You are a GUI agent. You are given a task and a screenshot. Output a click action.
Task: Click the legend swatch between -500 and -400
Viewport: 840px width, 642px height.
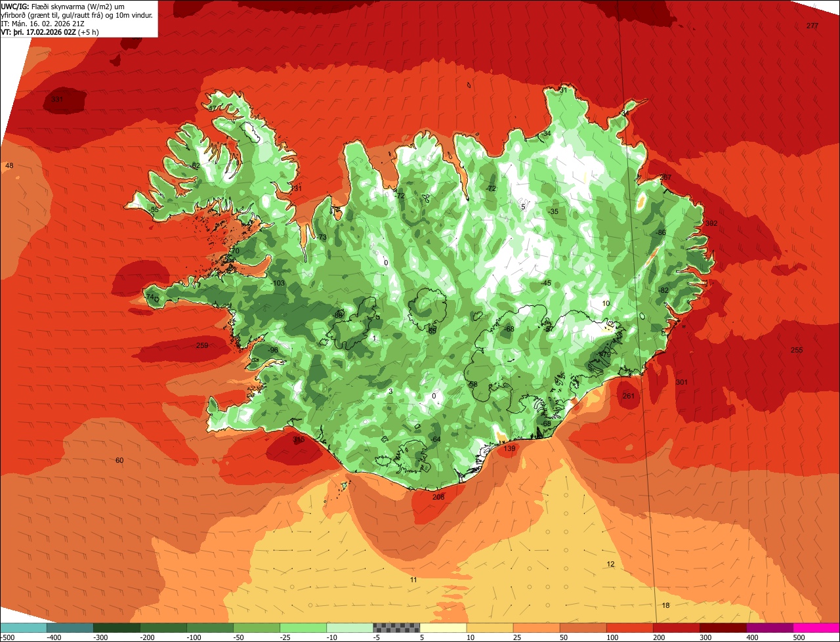(x=23, y=628)
